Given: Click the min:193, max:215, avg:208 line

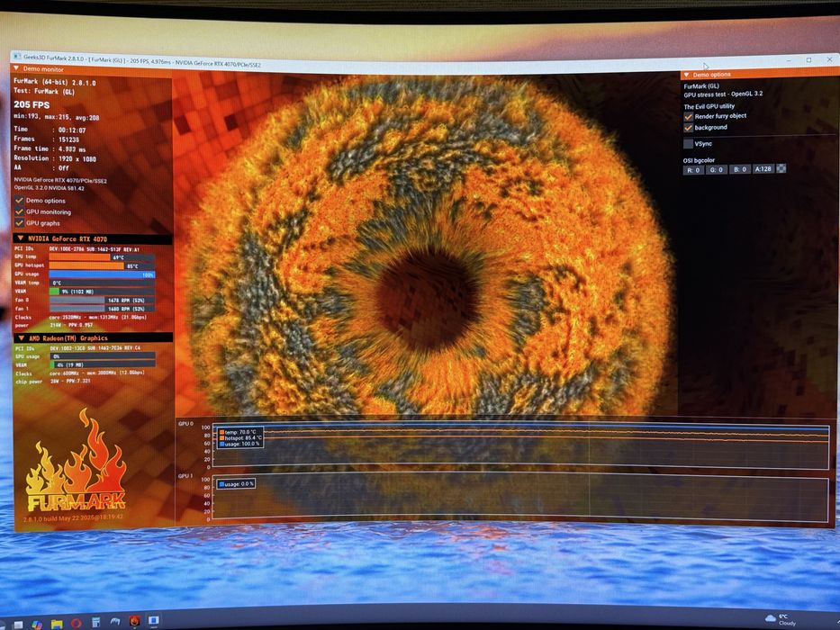Looking at the screenshot, I should coord(56,117).
